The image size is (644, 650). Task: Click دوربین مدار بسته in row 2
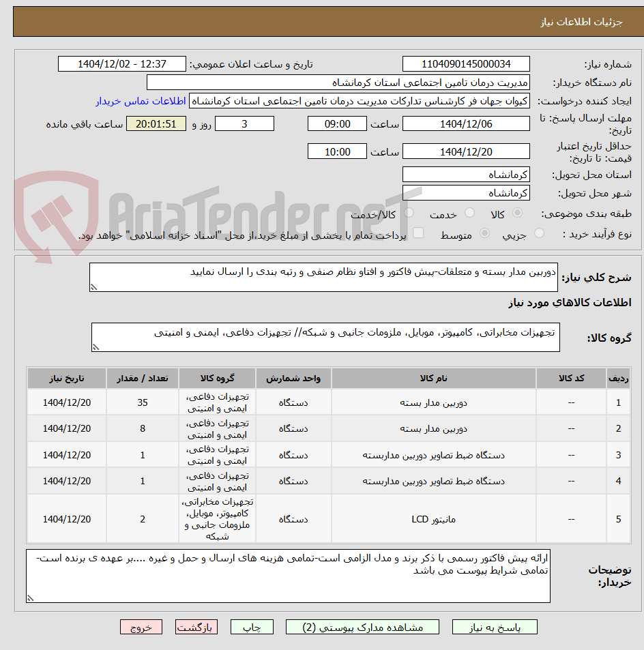click(x=433, y=428)
